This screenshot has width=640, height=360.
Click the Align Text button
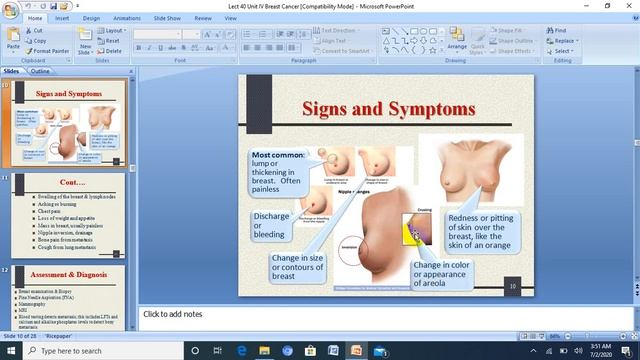(x=331, y=41)
